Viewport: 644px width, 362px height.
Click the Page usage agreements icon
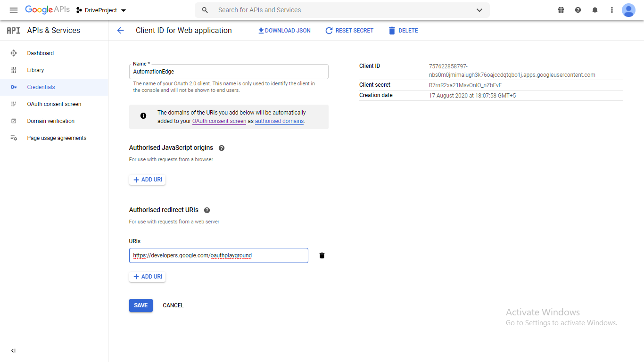tap(14, 138)
